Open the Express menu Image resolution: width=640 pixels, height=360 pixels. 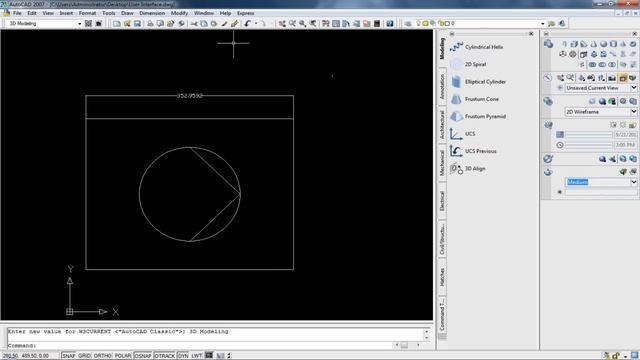click(245, 13)
